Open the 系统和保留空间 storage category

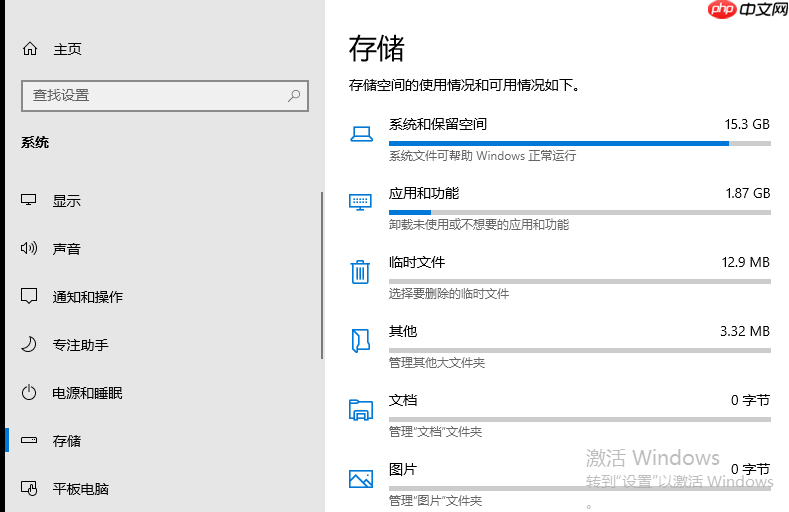point(560,139)
